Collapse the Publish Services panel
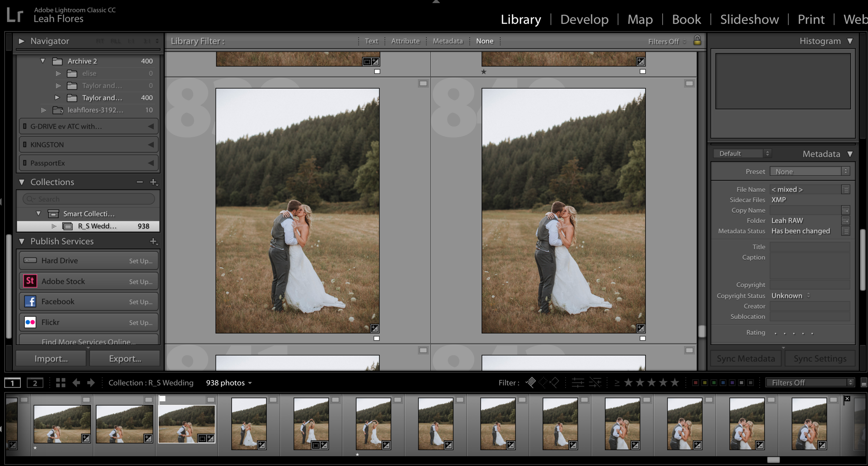 pos(22,241)
